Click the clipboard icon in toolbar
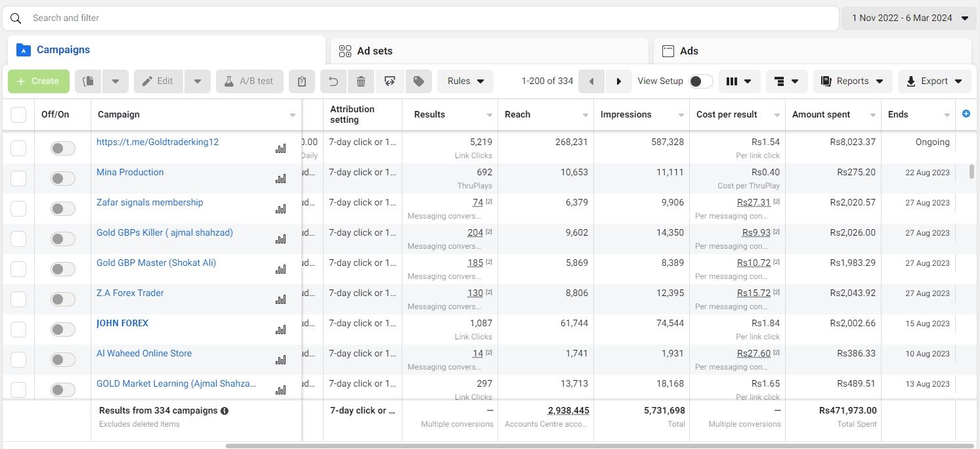The height and width of the screenshot is (449, 980). point(301,81)
